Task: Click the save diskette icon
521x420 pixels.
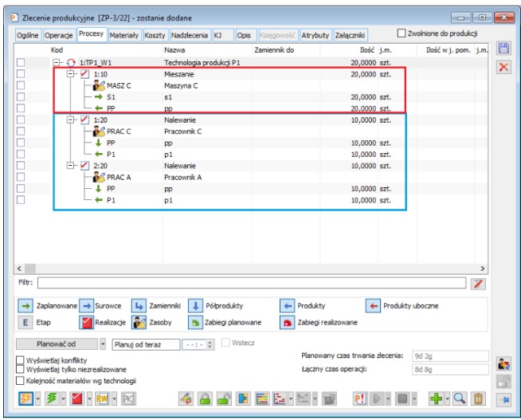Action: (x=503, y=49)
